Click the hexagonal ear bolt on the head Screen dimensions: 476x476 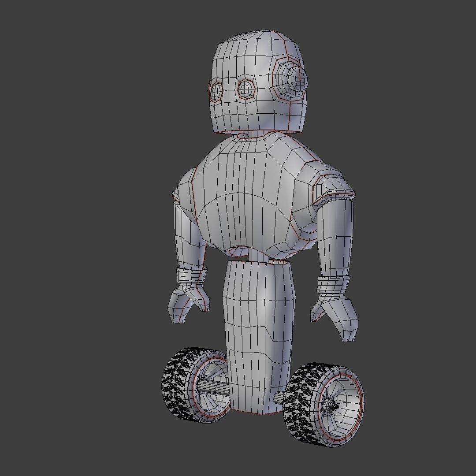click(297, 79)
